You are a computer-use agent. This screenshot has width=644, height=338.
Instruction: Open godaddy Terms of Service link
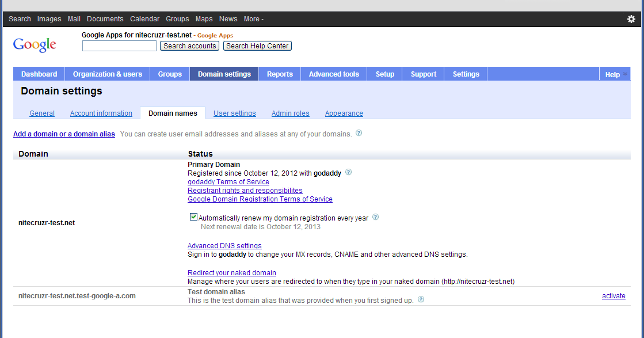228,182
